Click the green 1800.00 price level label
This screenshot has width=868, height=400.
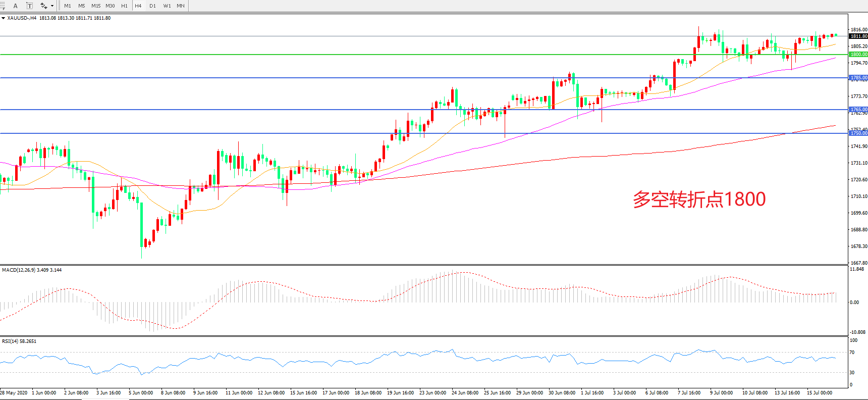858,55
